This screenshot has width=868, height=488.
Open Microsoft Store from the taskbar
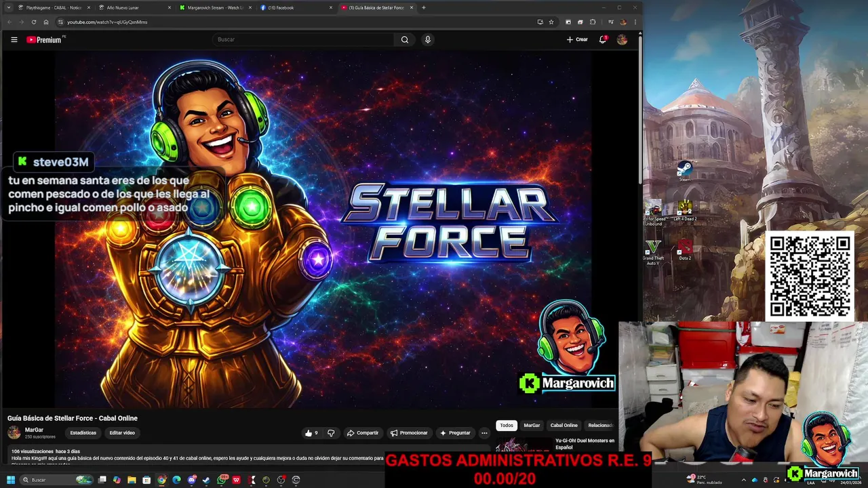click(146, 480)
